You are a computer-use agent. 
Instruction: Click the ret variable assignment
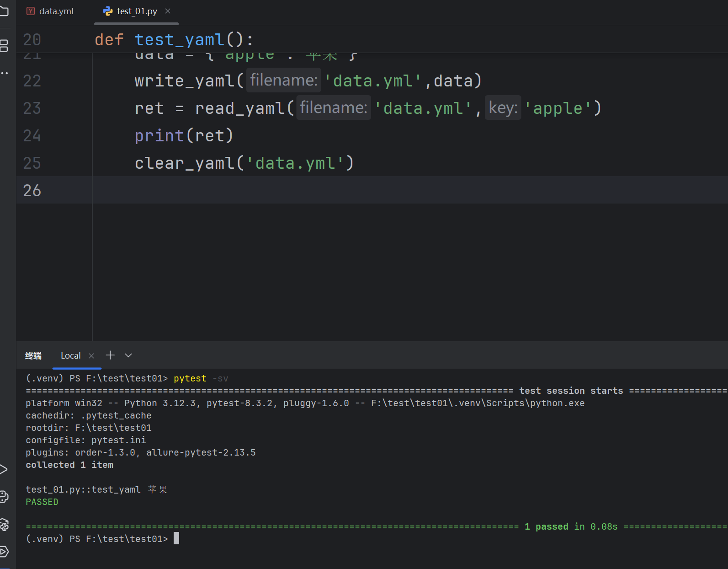pos(149,108)
